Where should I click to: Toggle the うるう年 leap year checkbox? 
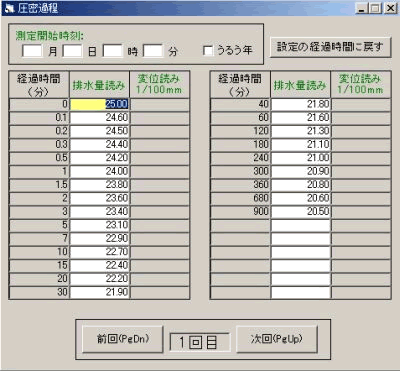pyautogui.click(x=208, y=51)
